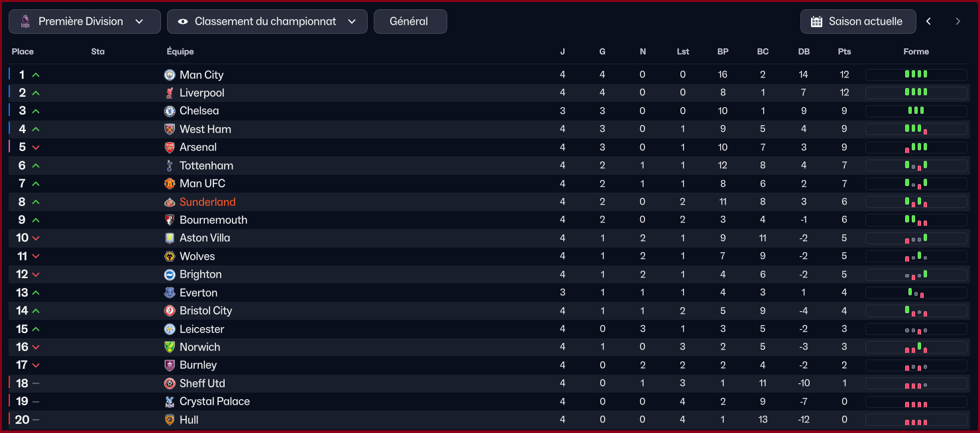980x433 pixels.
Task: Open the Saison actuelle selector
Action: (858, 21)
